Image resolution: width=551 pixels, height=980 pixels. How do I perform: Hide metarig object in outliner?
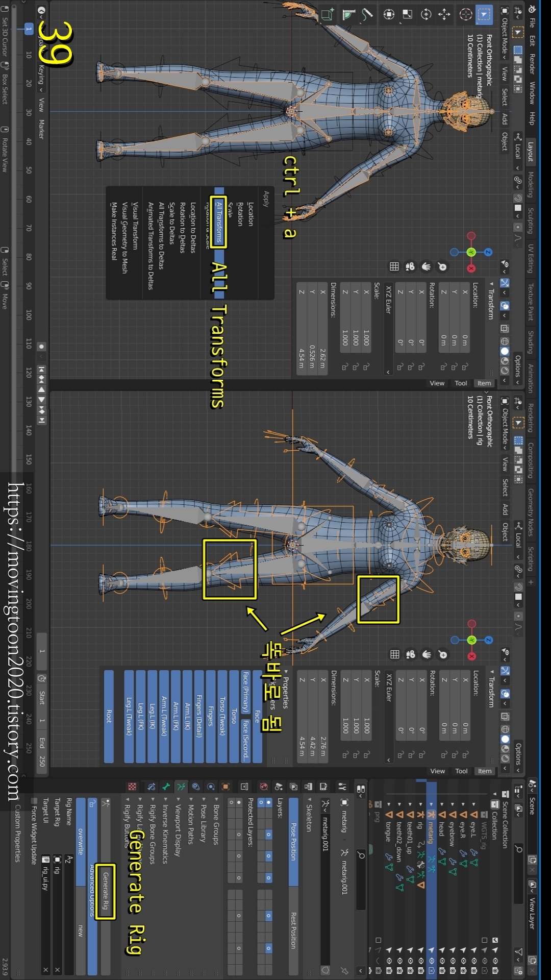pyautogui.click(x=431, y=960)
